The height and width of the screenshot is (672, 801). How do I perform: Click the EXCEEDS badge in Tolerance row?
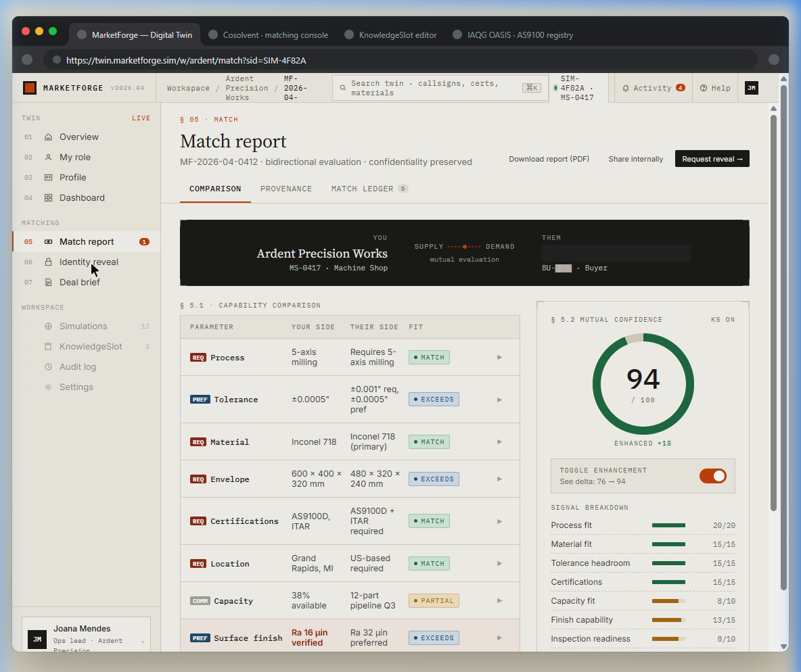click(434, 400)
